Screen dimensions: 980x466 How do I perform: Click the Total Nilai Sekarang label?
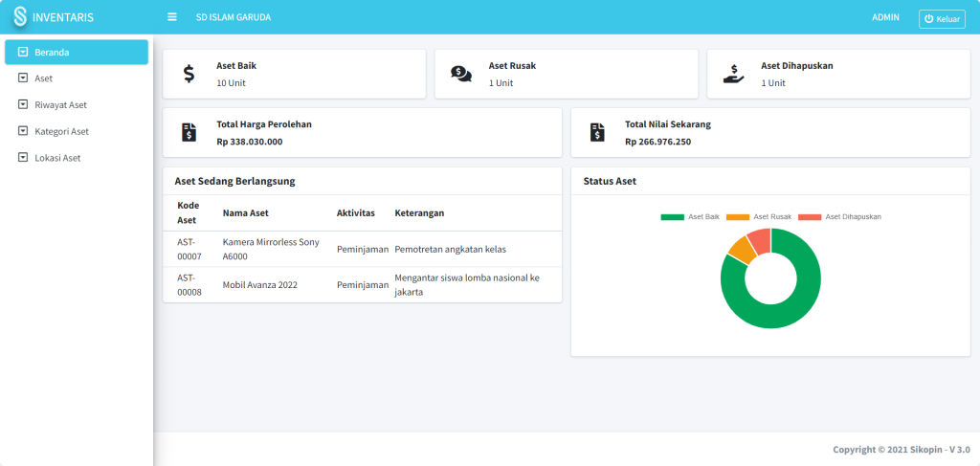pyautogui.click(x=667, y=123)
